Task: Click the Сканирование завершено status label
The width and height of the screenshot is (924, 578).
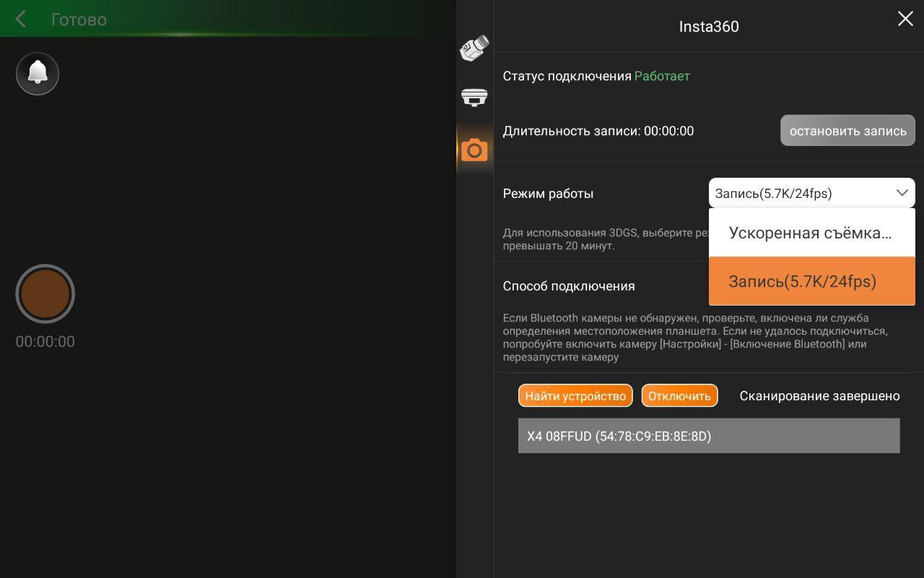Action: tap(819, 396)
